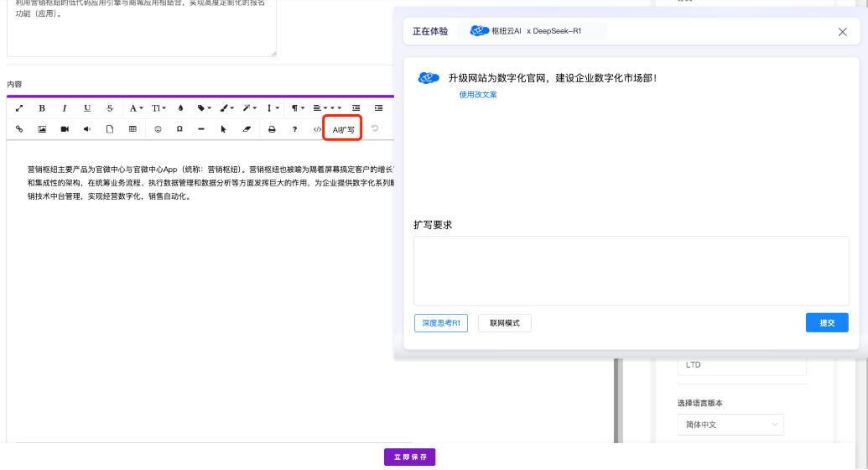Image resolution: width=868 pixels, height=470 pixels.
Task: Click the print icon
Action: coord(271,129)
